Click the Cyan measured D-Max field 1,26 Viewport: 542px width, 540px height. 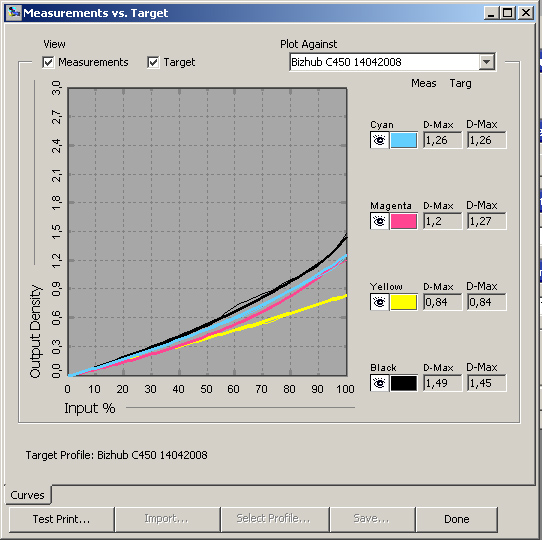[442, 140]
